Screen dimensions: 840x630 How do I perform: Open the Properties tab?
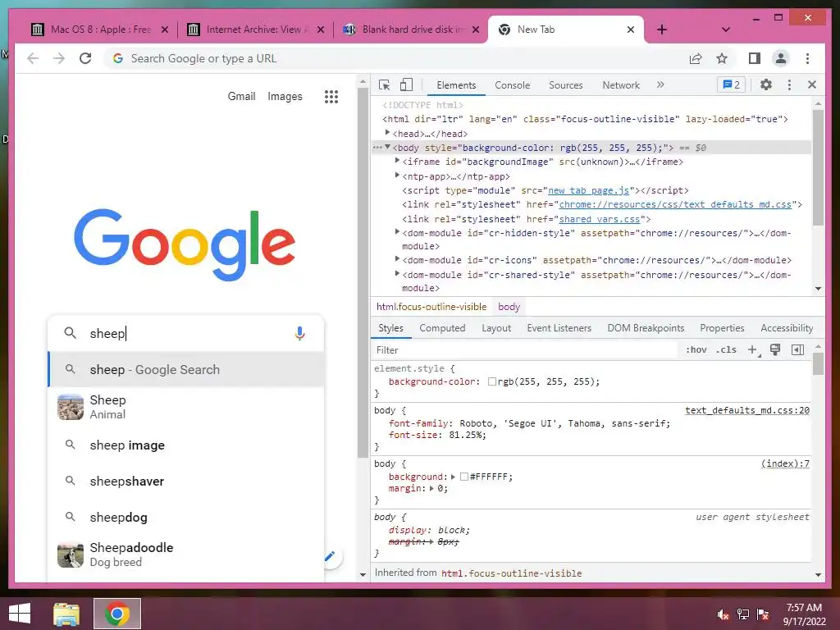722,328
